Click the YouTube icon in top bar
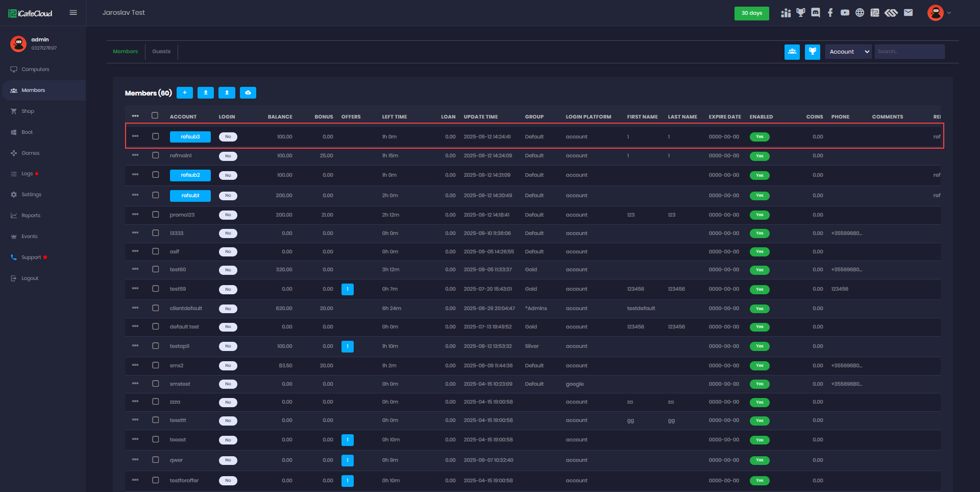980x492 pixels. click(845, 13)
